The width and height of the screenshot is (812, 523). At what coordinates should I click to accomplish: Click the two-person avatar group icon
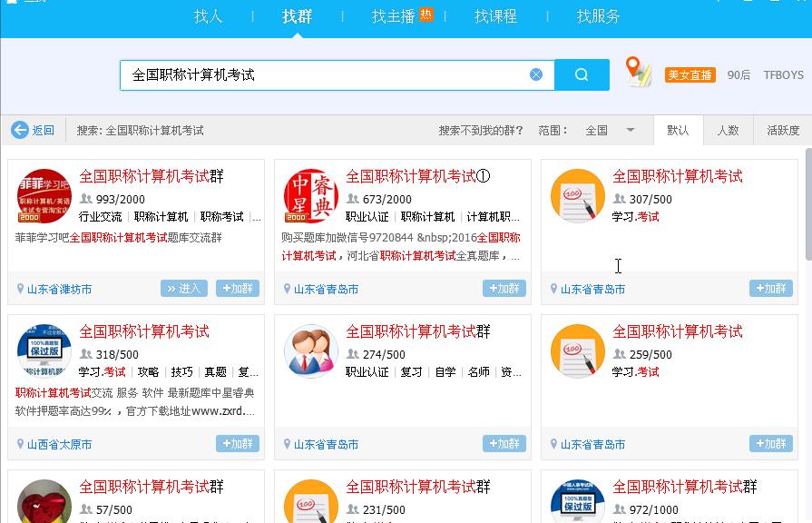point(310,351)
